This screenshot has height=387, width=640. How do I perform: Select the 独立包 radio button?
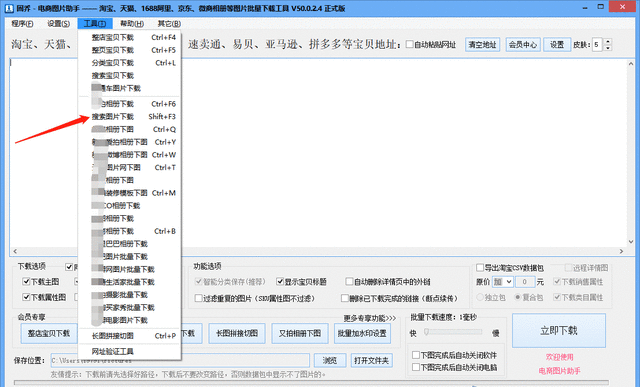[x=480, y=297]
